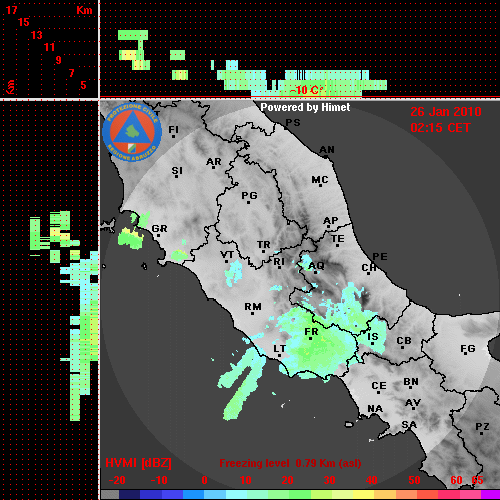Click the LT city label on map
Screen dimensions: 500x500
[x=279, y=349]
